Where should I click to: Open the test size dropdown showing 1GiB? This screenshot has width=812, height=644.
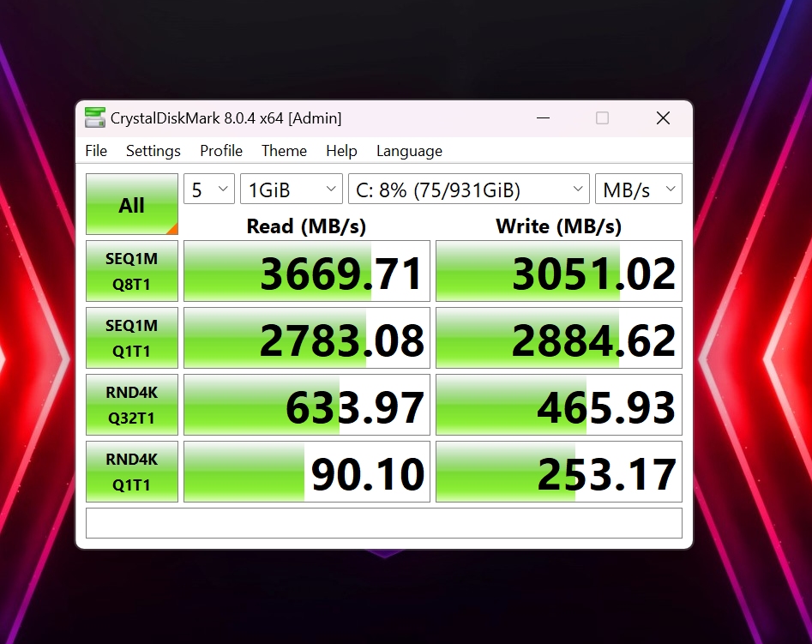(292, 190)
